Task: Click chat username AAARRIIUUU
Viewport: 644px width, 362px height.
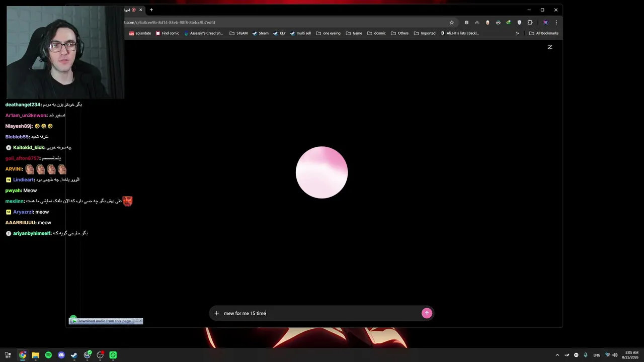Action: 20,222
